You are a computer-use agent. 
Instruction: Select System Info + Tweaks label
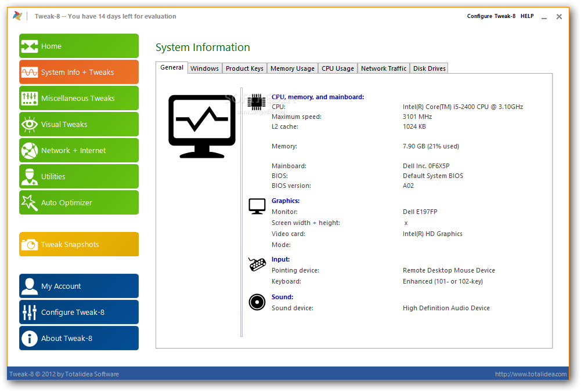point(77,72)
